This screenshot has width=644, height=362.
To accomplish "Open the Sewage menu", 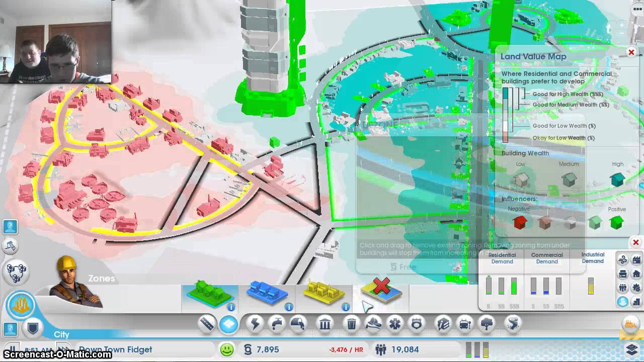I will (x=298, y=324).
